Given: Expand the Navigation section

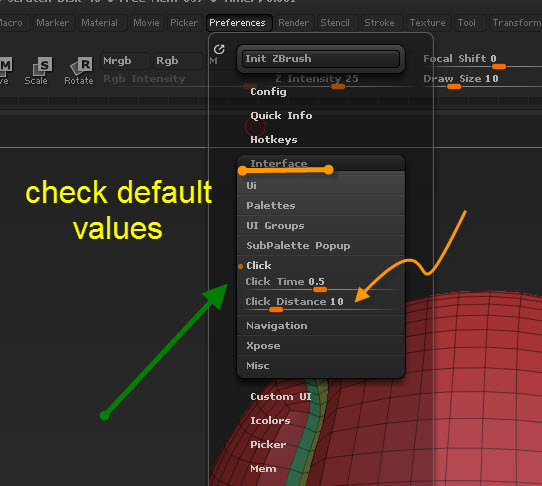Looking at the screenshot, I should tap(321, 326).
